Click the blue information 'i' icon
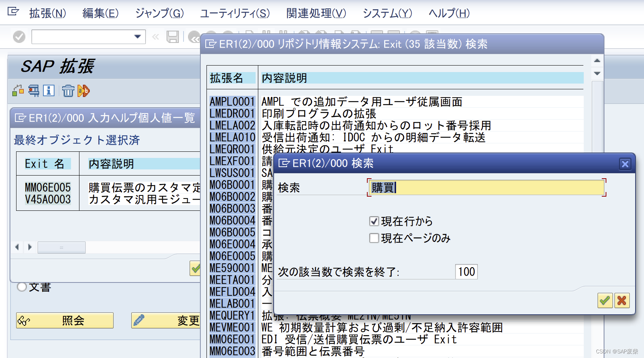 pyautogui.click(x=49, y=91)
